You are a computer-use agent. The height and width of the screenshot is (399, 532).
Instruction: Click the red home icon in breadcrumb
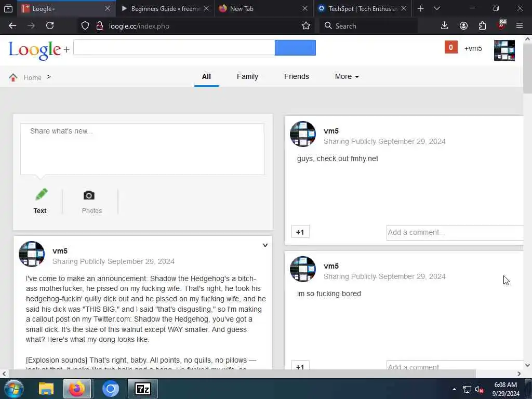click(x=13, y=77)
